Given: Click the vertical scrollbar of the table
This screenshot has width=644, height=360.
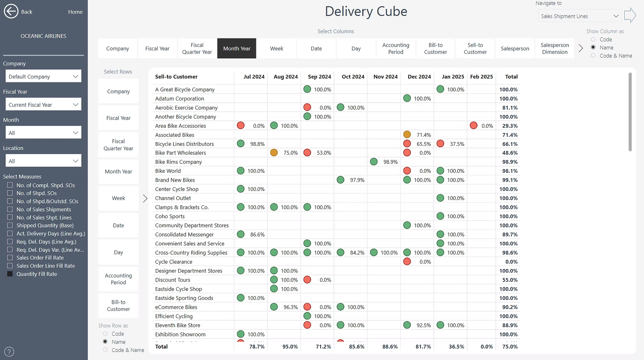Looking at the screenshot, I should 630,105.
